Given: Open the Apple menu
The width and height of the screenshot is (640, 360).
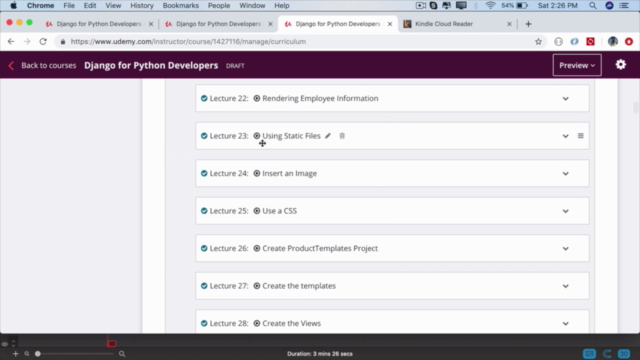Looking at the screenshot, I should (13, 6).
